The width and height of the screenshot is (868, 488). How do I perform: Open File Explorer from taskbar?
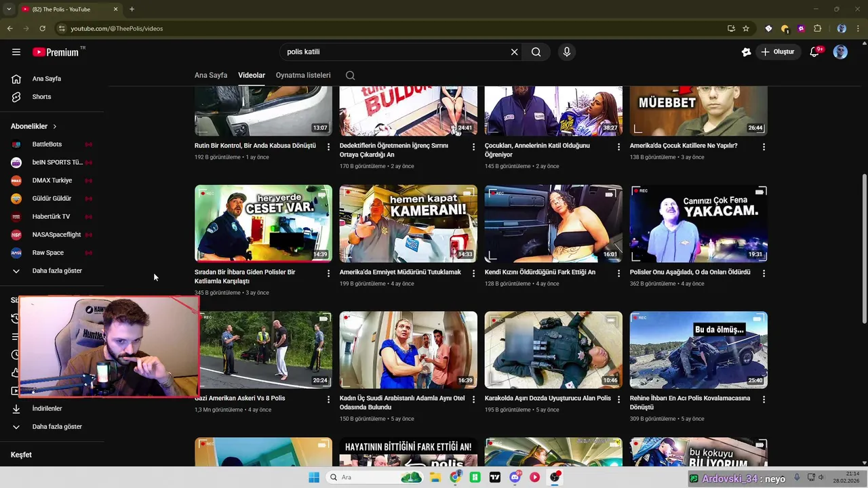435,477
